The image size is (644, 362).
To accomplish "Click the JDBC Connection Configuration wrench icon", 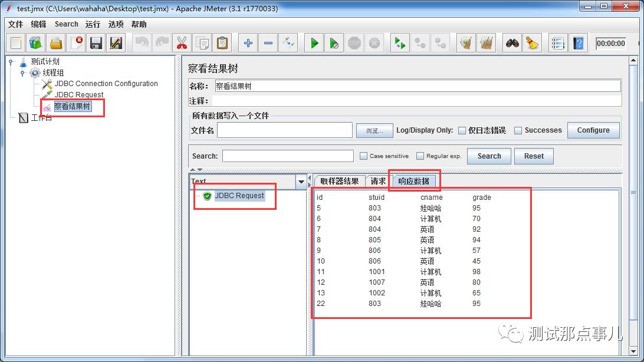I will (47, 84).
